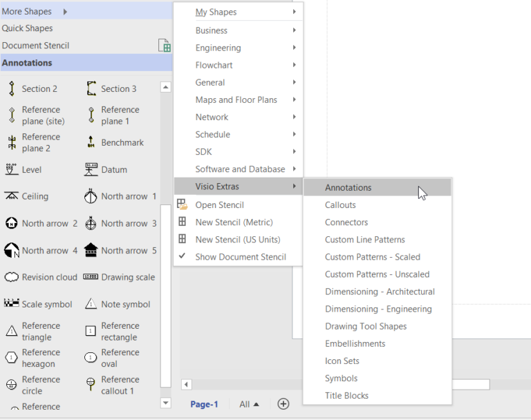The width and height of the screenshot is (531, 420).
Task: Open the Icon Sets stencil
Action: click(x=378, y=361)
